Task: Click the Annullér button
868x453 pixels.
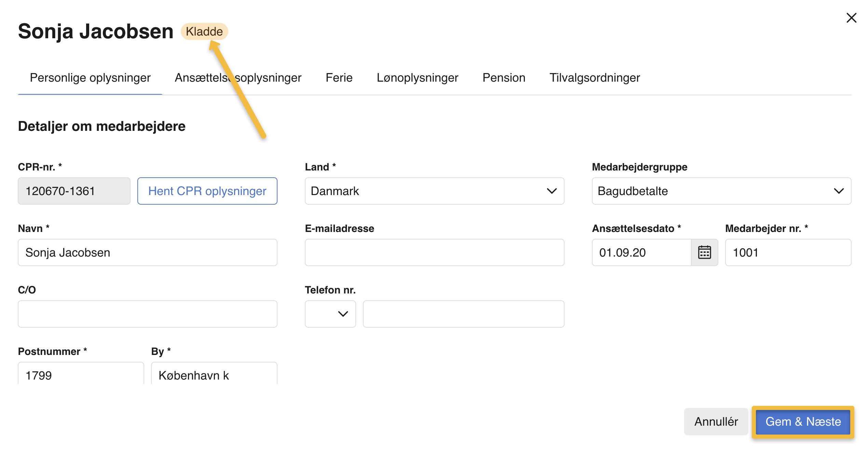Action: 716,422
